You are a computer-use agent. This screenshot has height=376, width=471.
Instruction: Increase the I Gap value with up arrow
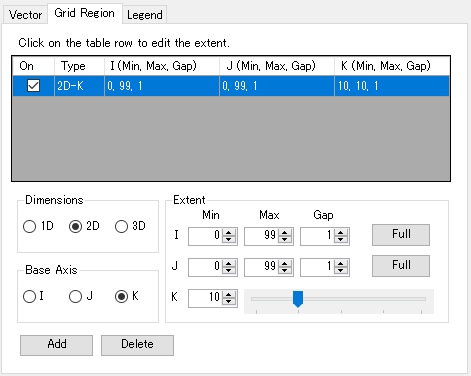coord(341,233)
